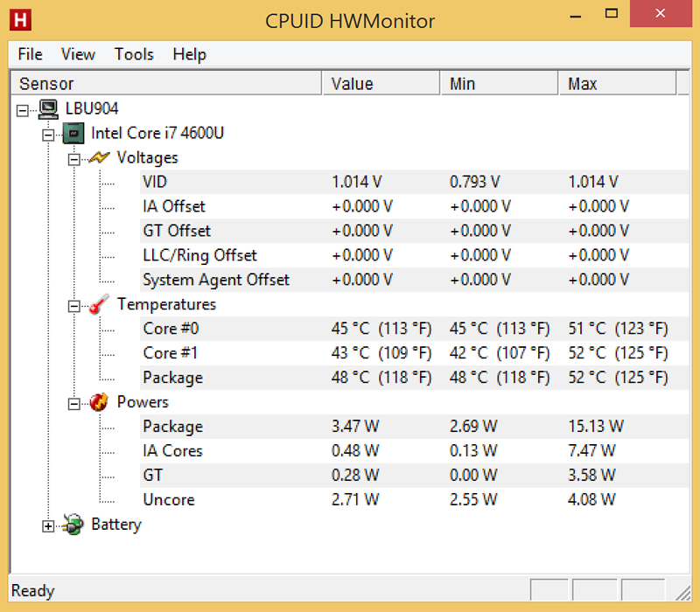The image size is (700, 612).
Task: Click the Voltages lightning bolt icon
Action: [x=99, y=157]
